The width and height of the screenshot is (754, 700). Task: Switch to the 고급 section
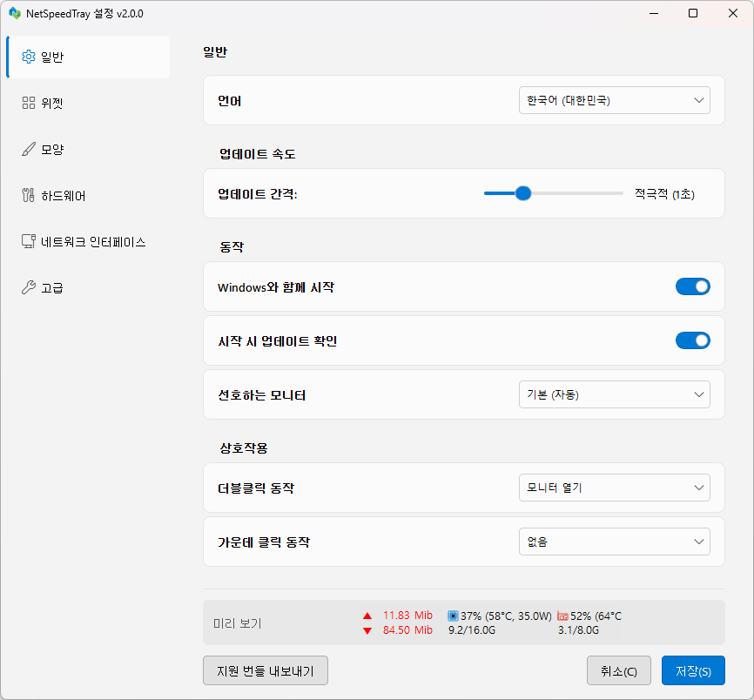pyautogui.click(x=89, y=287)
